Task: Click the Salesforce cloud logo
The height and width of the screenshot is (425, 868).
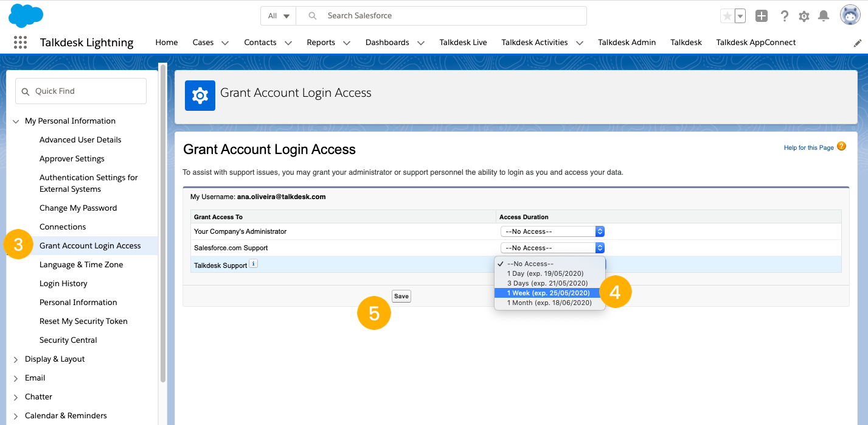Action: coord(26,15)
